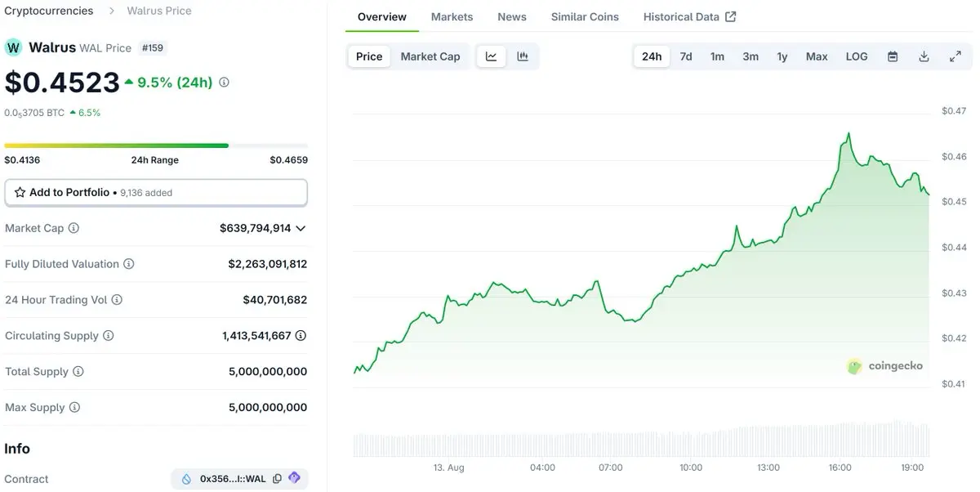Screen dimensions: 980x492
Task: Click the #159 rank badge
Action: 153,47
